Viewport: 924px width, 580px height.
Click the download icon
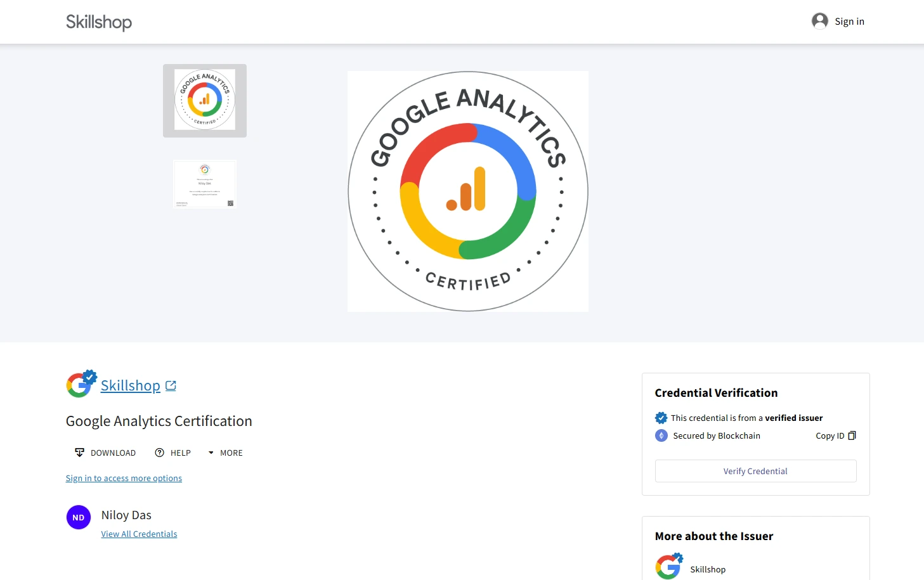(79, 453)
